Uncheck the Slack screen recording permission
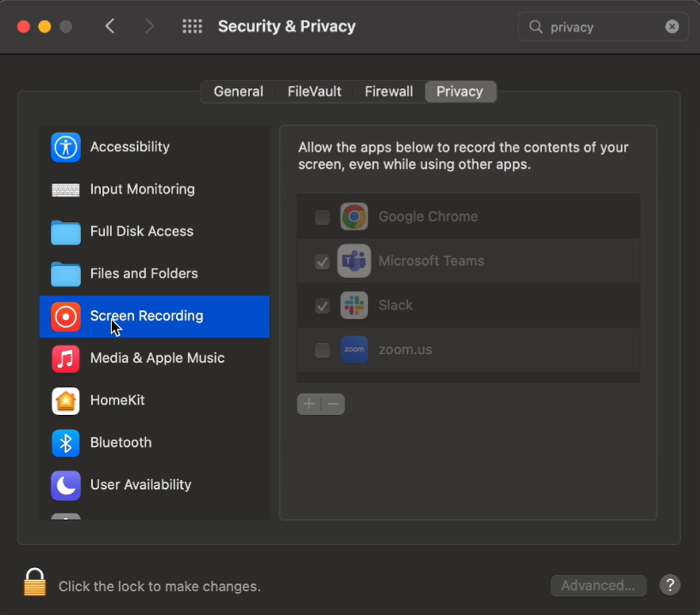Image resolution: width=700 pixels, height=615 pixels. tap(321, 305)
